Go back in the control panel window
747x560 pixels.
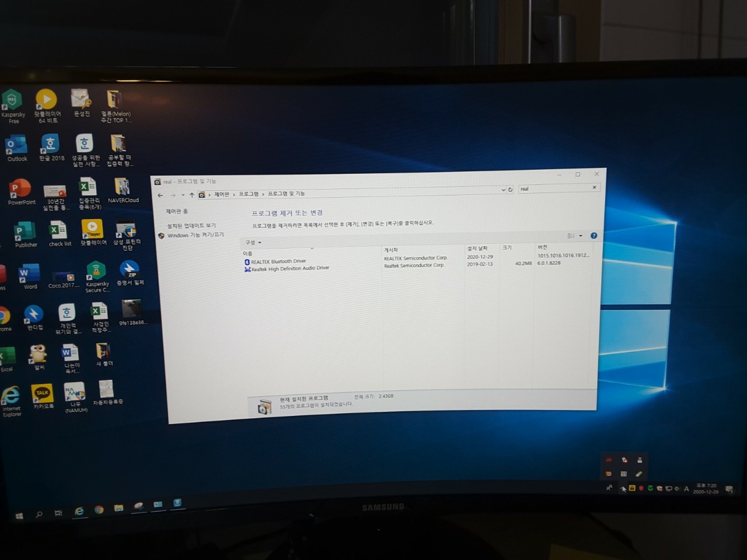[160, 195]
